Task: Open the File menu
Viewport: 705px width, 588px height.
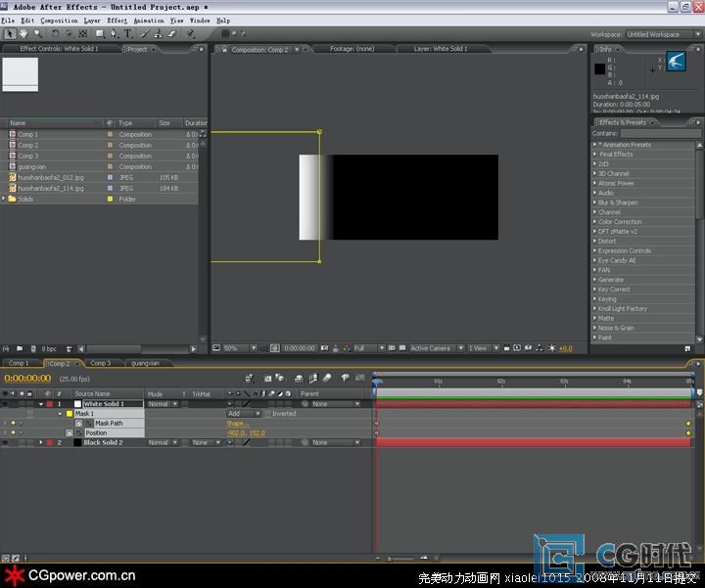Action: (8, 21)
